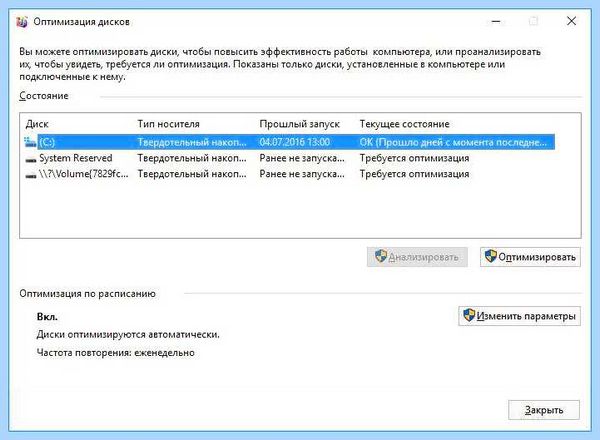Screen dimensions: 600x440
Task: Click Volume row 'Ранее не запуска...' cell
Action: tap(302, 174)
